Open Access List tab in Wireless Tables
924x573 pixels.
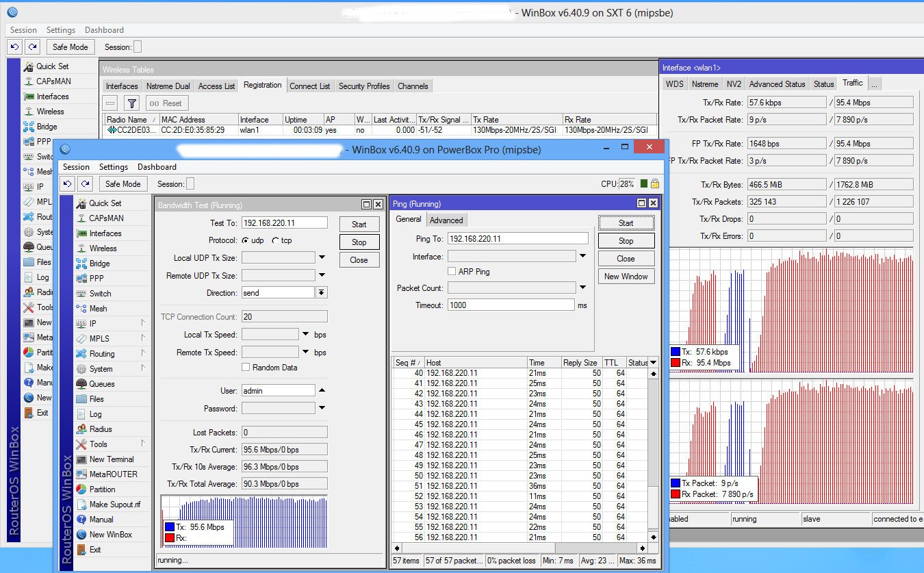pyautogui.click(x=216, y=86)
